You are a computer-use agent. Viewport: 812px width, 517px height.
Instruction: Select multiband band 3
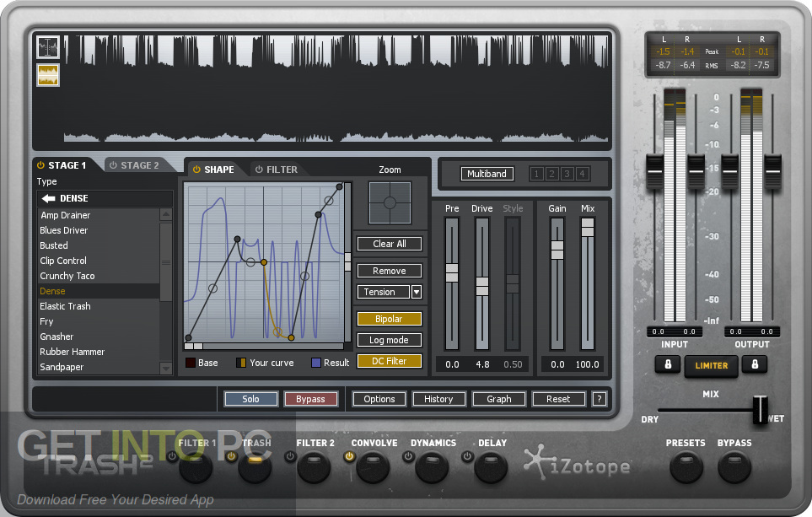click(567, 174)
